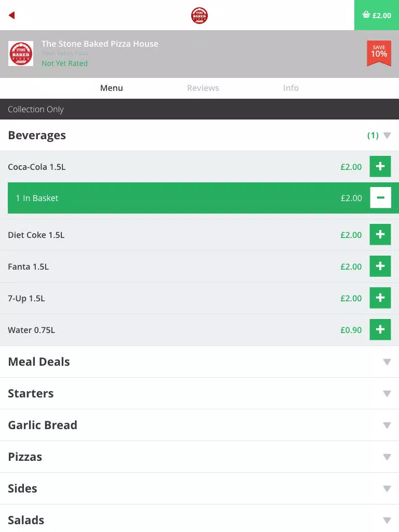Tap the Save 10% ribbon badge
This screenshot has height=532, width=399.
point(379,53)
